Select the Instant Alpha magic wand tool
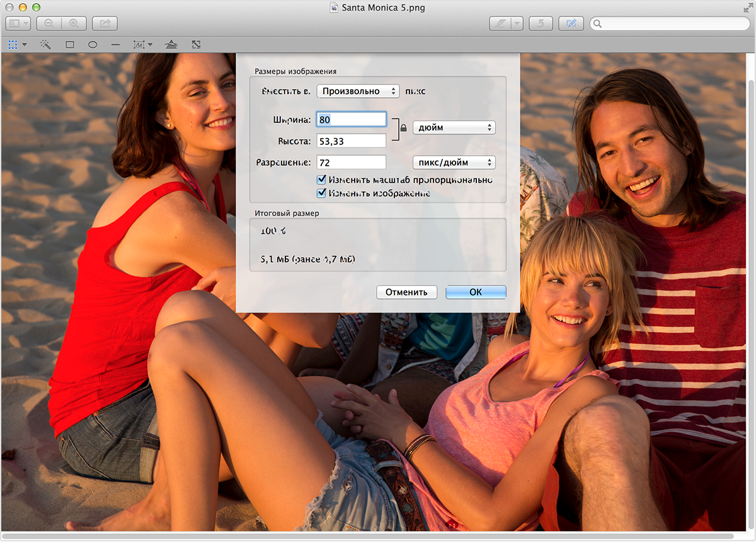This screenshot has height=542, width=756. coord(45,45)
